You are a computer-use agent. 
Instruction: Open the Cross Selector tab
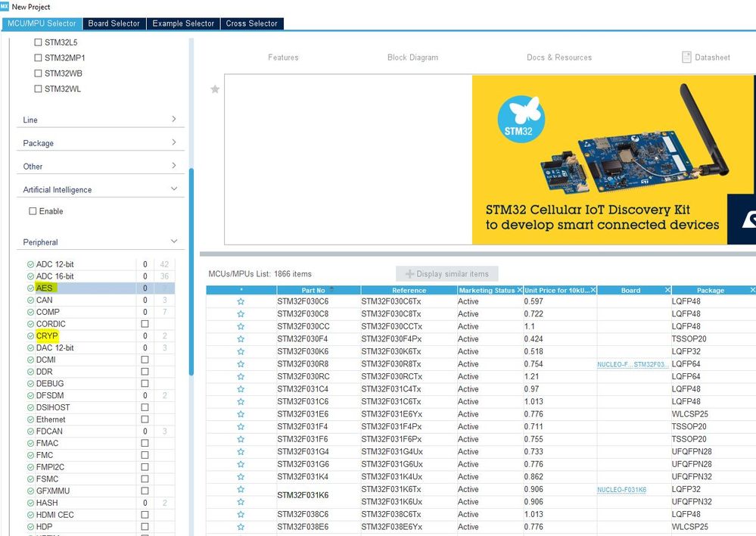(x=252, y=23)
